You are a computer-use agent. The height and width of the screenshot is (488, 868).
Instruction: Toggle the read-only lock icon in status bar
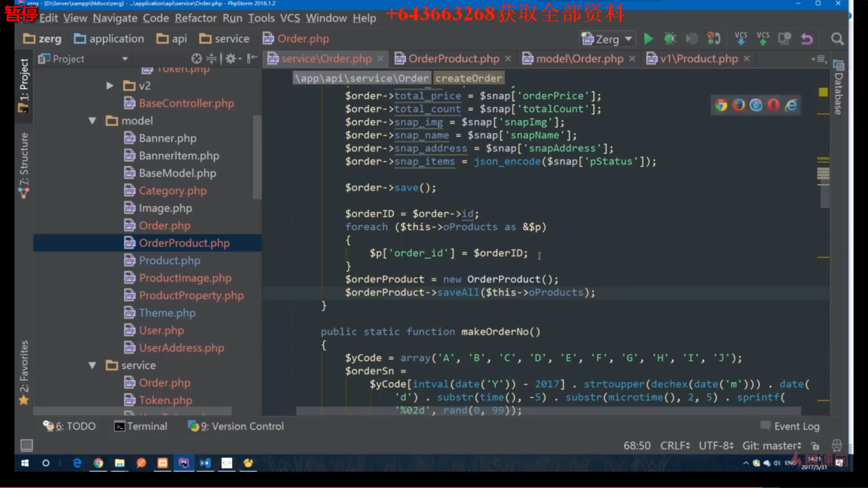click(815, 446)
